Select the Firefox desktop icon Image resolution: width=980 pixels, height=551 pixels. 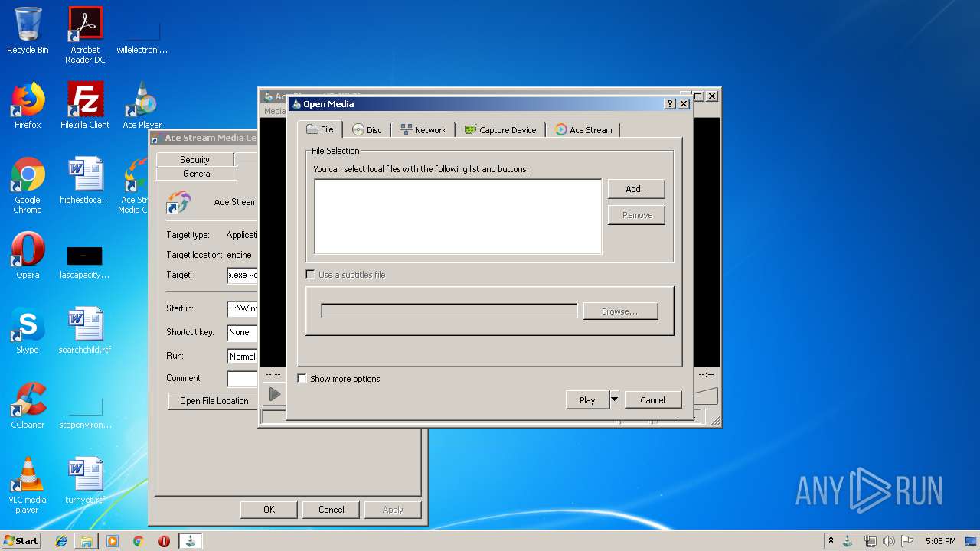(x=28, y=106)
